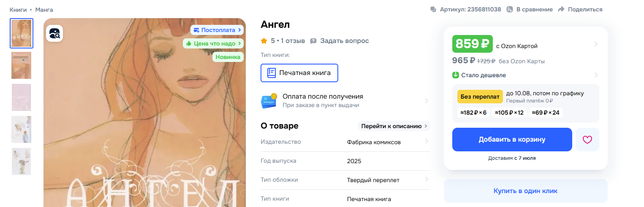The width and height of the screenshot is (644, 207).
Task: Click the Стало дешевле label
Action: click(484, 75)
